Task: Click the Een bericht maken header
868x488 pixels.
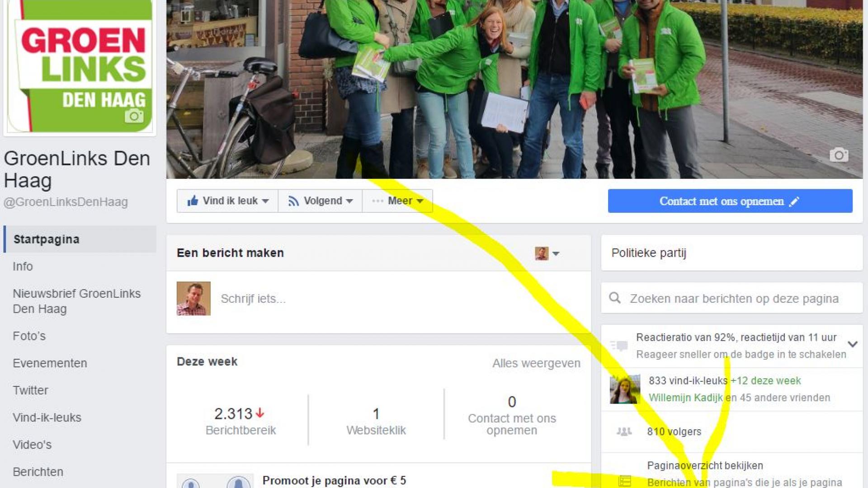Action: (x=230, y=253)
